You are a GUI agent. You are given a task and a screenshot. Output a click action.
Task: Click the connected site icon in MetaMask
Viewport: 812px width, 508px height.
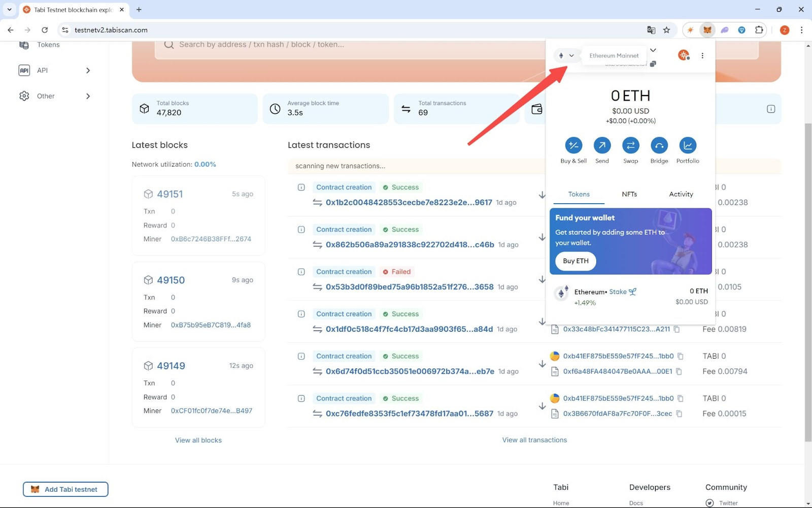coord(684,55)
